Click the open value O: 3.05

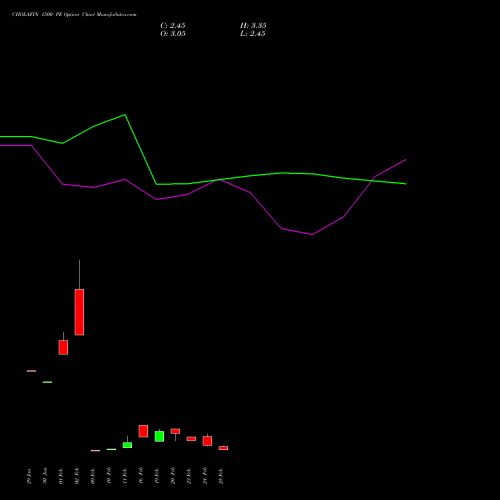[x=173, y=34]
